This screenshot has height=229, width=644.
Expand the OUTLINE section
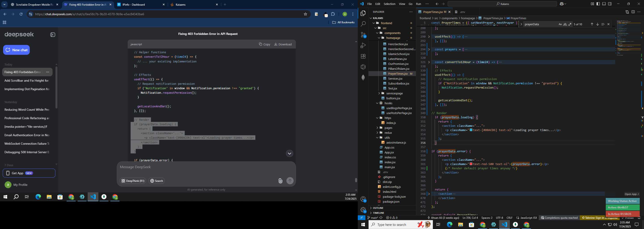tap(378, 208)
